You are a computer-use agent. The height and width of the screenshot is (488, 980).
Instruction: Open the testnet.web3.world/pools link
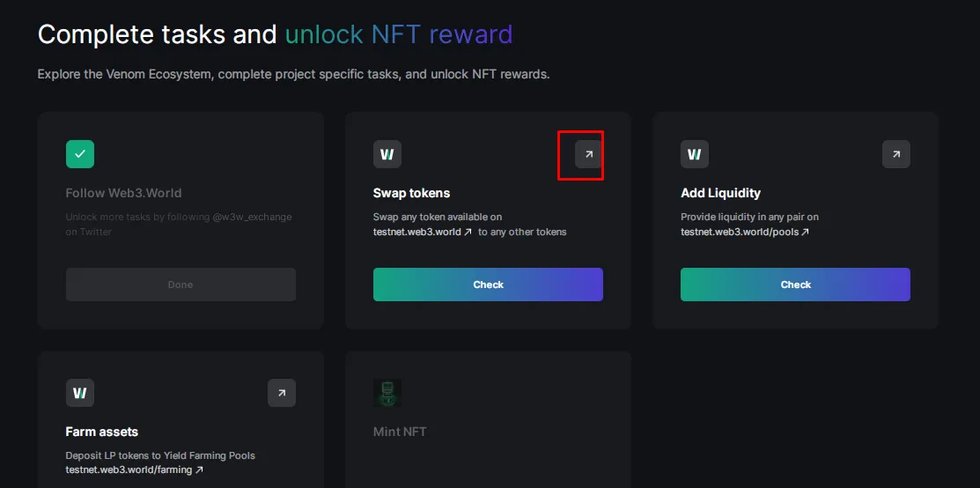point(744,233)
